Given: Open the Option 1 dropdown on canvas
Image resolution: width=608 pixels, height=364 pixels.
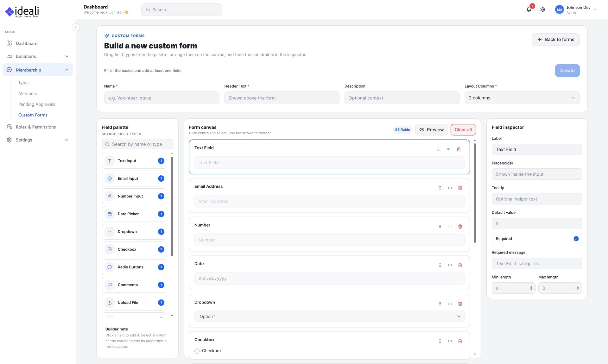Looking at the screenshot, I should point(329,316).
